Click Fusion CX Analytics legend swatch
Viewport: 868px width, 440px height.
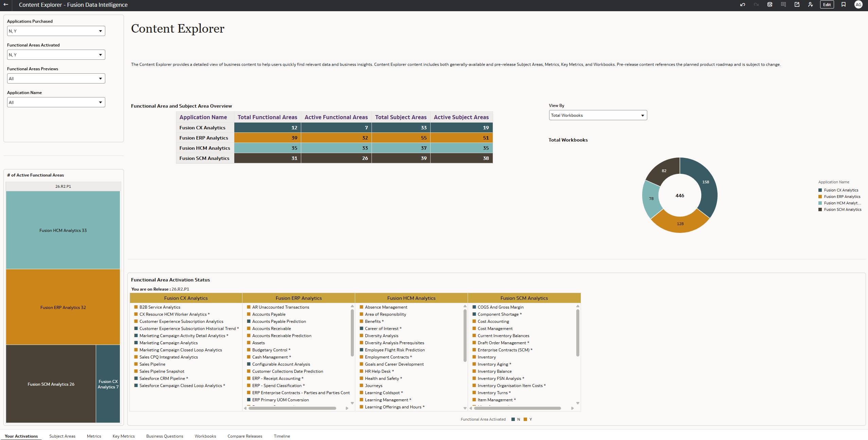[820, 190]
